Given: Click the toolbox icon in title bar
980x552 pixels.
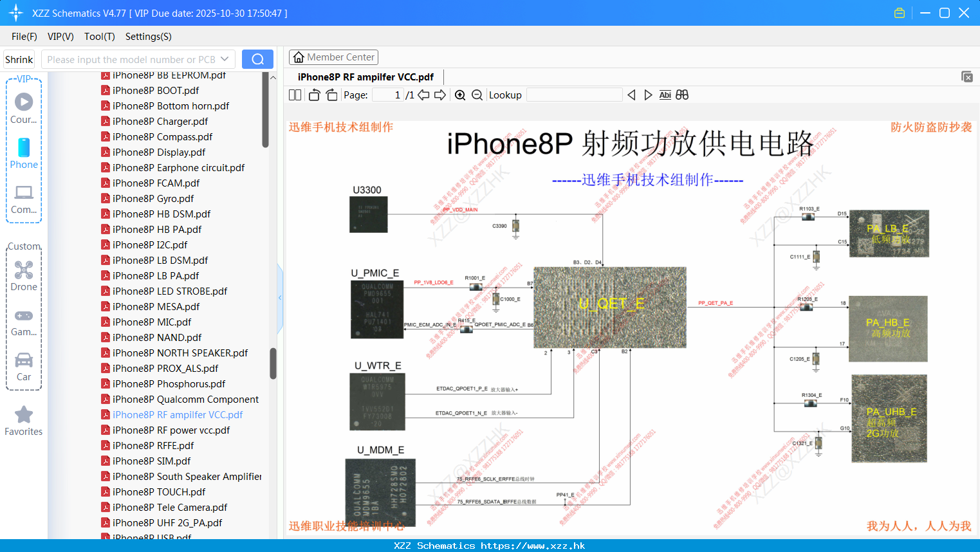Looking at the screenshot, I should (900, 13).
